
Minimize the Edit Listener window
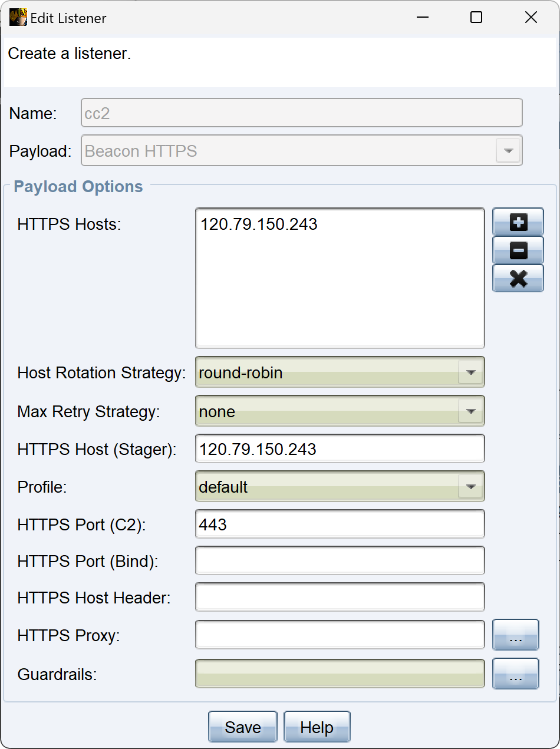(x=422, y=18)
